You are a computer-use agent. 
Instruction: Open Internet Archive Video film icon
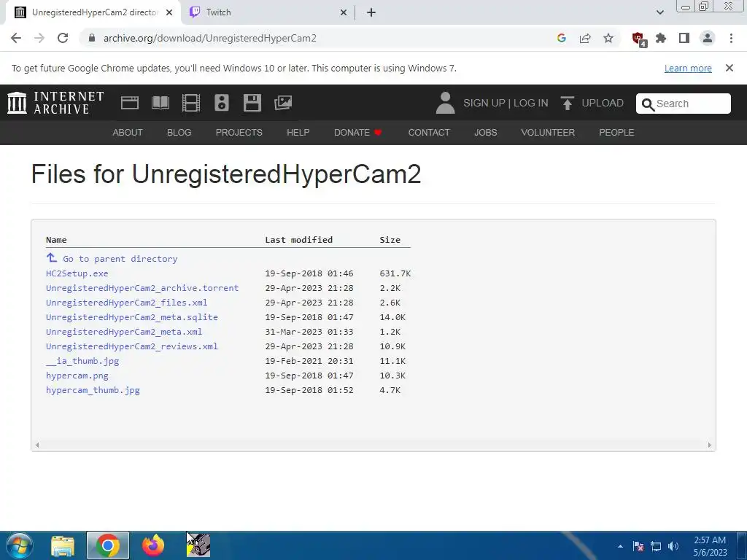pyautogui.click(x=191, y=103)
